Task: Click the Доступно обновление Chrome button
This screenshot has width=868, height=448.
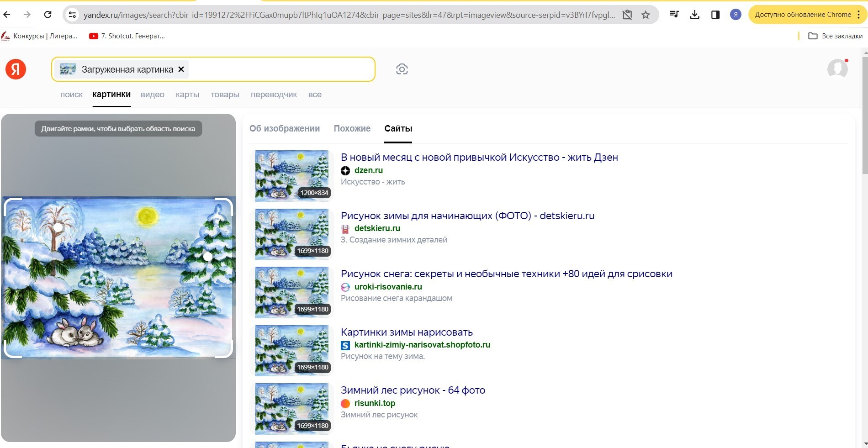Action: 803,15
